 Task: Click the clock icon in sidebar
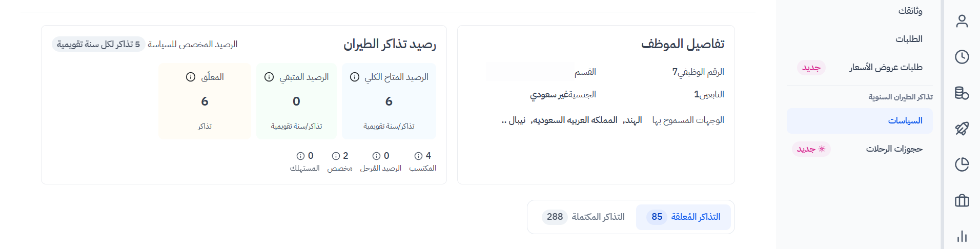click(x=962, y=57)
